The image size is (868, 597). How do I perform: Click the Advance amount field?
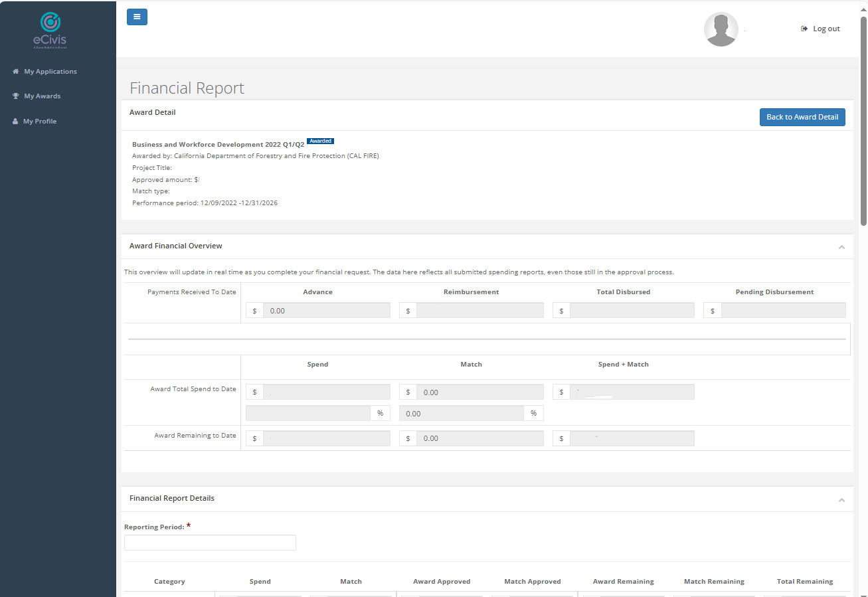[327, 310]
